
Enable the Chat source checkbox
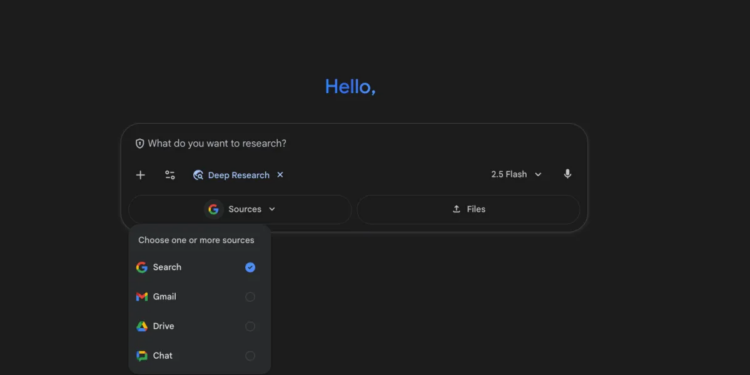pyautogui.click(x=250, y=356)
